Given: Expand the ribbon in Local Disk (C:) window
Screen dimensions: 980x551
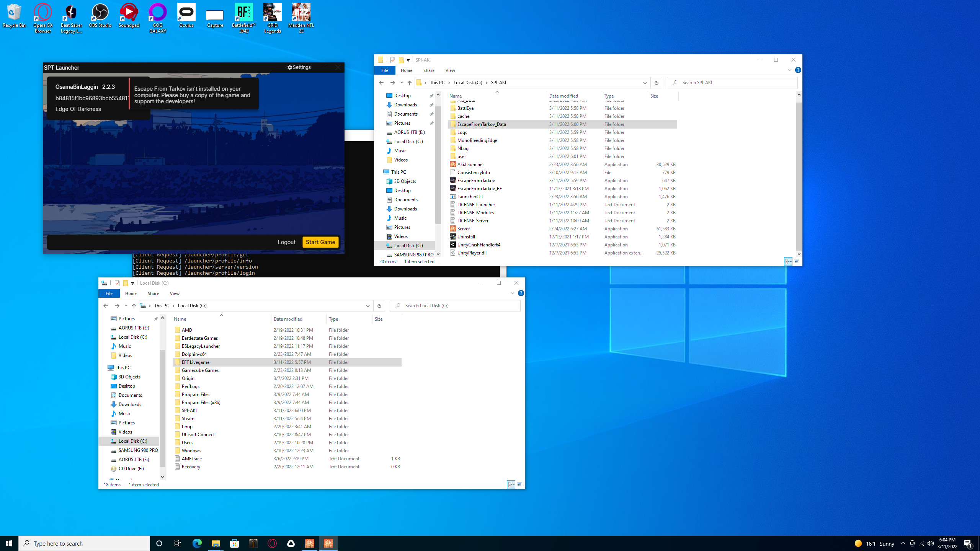Looking at the screenshot, I should point(512,293).
